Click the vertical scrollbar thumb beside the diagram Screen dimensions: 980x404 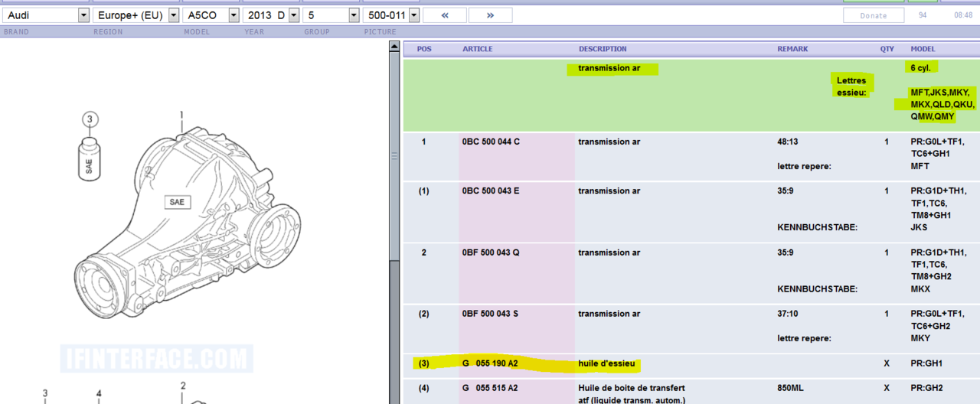tap(394, 153)
